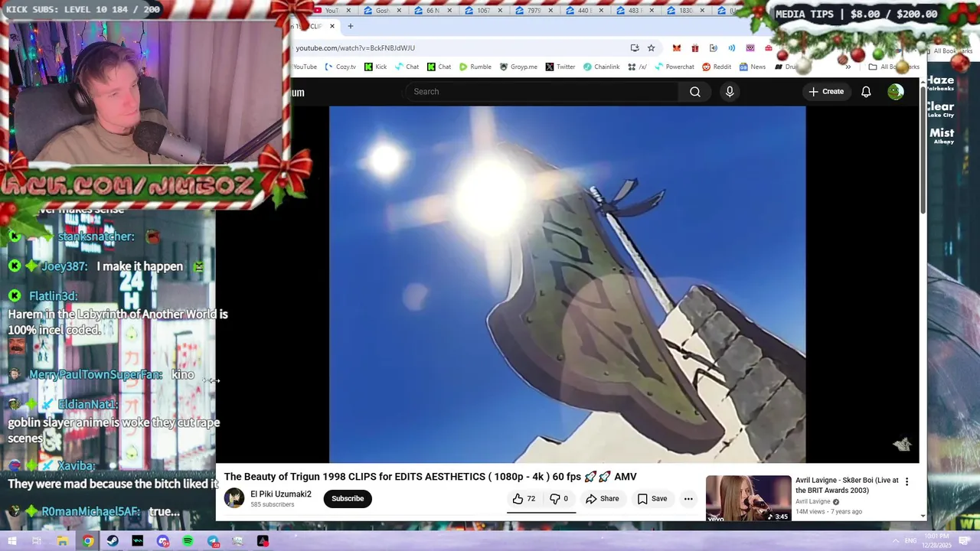Dislike the Trigun video
Image resolution: width=980 pixels, height=551 pixels.
point(560,499)
